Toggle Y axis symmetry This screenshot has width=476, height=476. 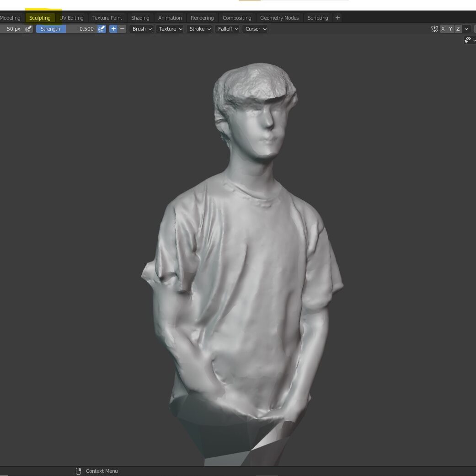click(x=450, y=29)
